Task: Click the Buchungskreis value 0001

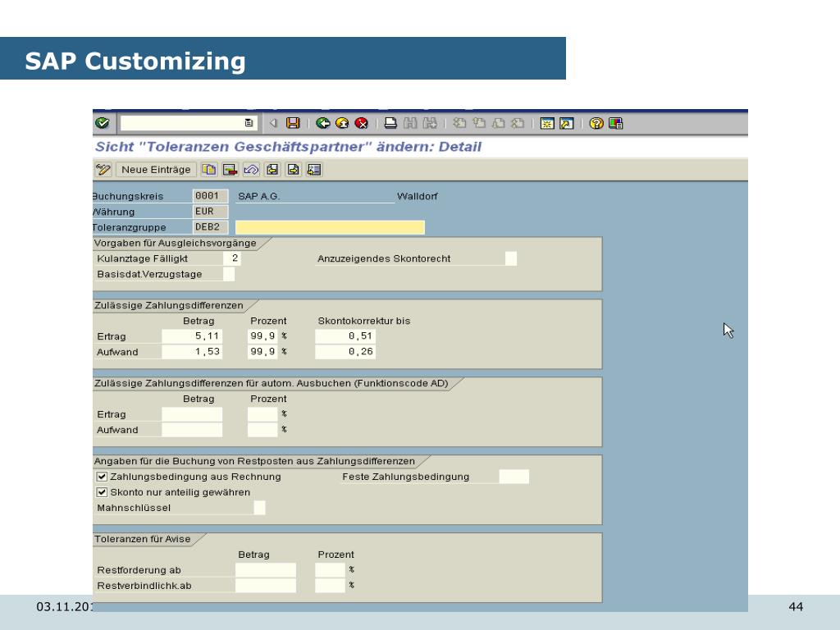Action: pyautogui.click(x=210, y=196)
